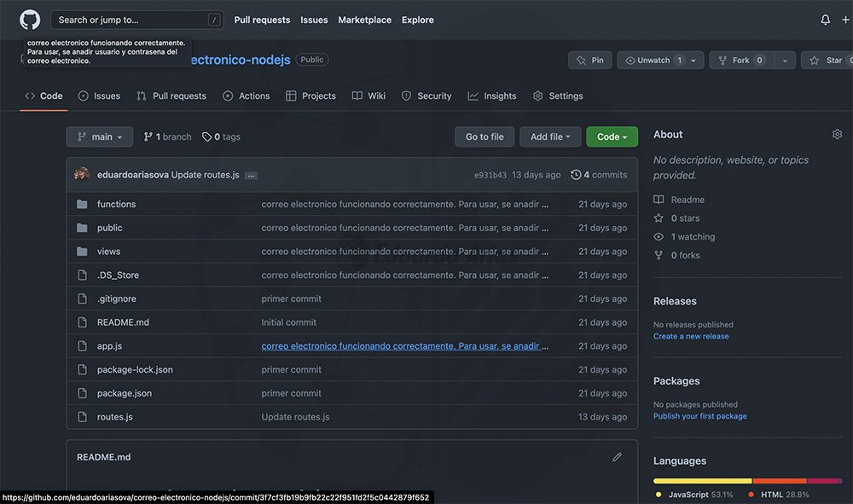Image resolution: width=853 pixels, height=504 pixels.
Task: View the 0 tags link
Action: [x=221, y=136]
